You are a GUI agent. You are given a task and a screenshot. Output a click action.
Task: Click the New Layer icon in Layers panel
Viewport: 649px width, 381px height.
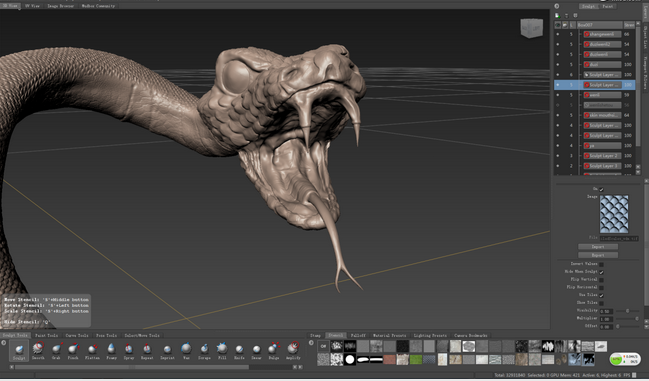tap(558, 16)
